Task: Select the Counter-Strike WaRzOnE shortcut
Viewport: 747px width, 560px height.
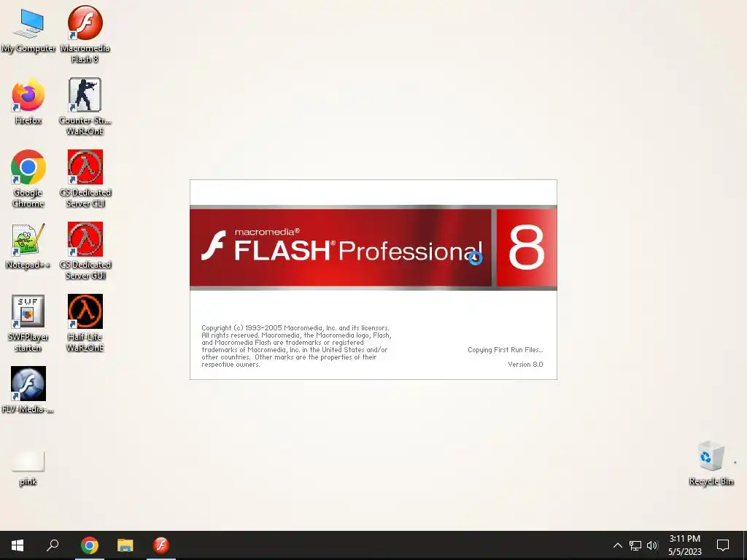Action: (85, 106)
